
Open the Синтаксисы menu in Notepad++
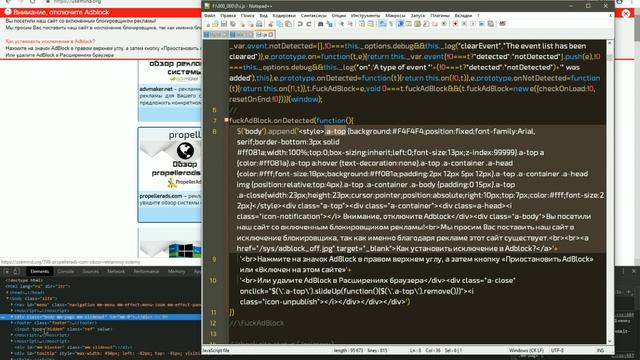click(x=313, y=16)
